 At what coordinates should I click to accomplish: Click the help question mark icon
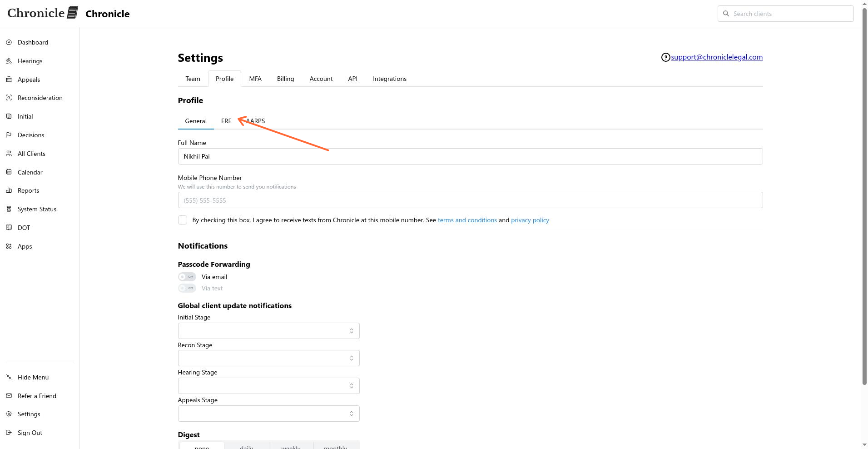coord(665,57)
